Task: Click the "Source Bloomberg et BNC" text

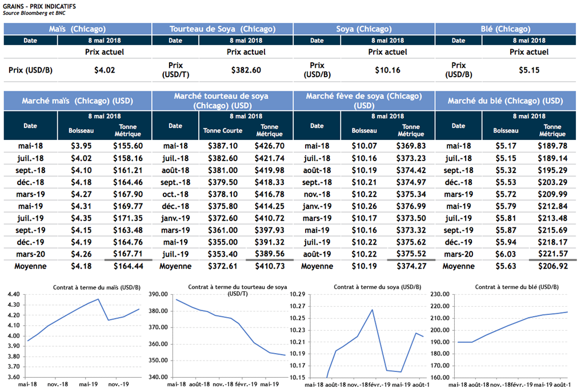Action: [34, 13]
